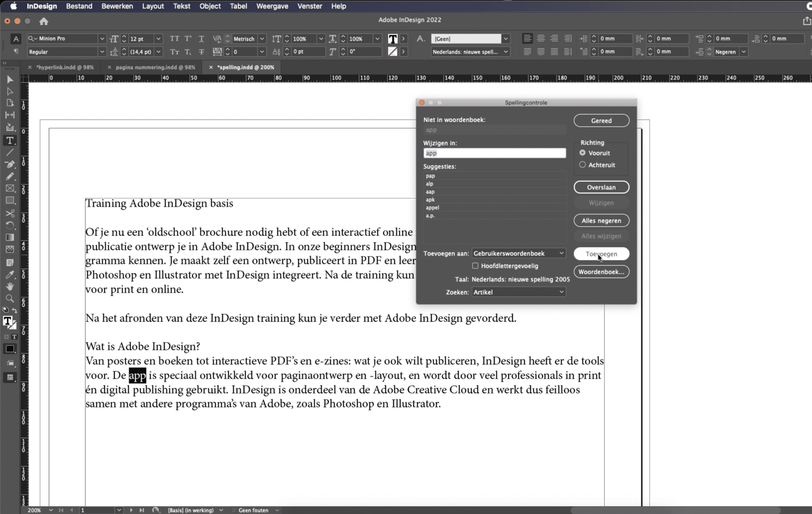The width and height of the screenshot is (812, 514).
Task: Open the Weergave menu
Action: tap(272, 6)
